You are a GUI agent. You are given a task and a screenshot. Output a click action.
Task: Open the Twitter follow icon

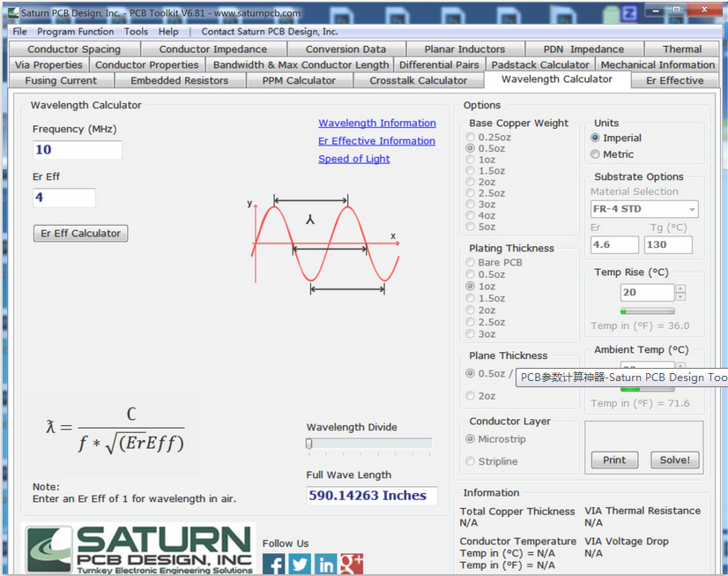(300, 564)
